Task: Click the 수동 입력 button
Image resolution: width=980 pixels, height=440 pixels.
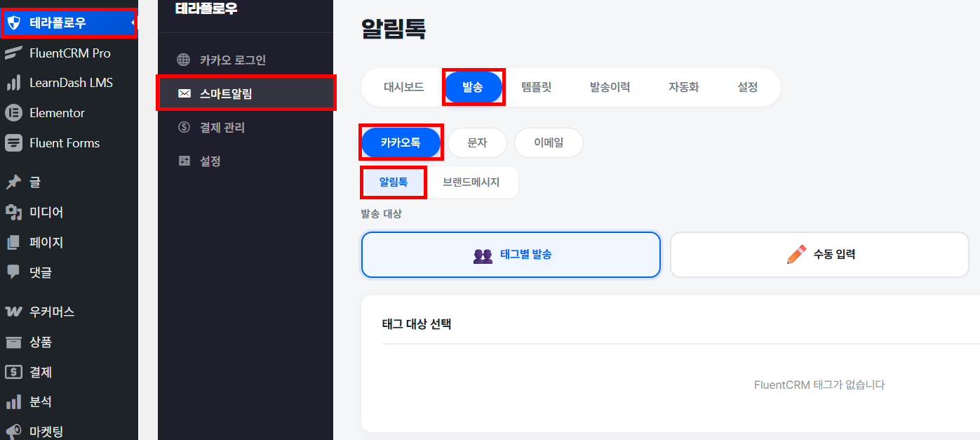Action: coord(819,254)
